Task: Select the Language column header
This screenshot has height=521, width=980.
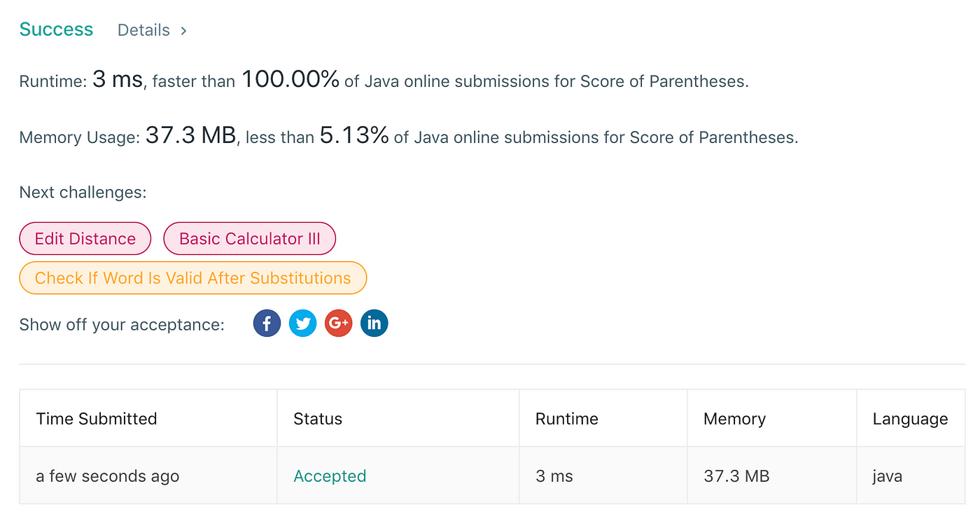Action: [x=910, y=419]
